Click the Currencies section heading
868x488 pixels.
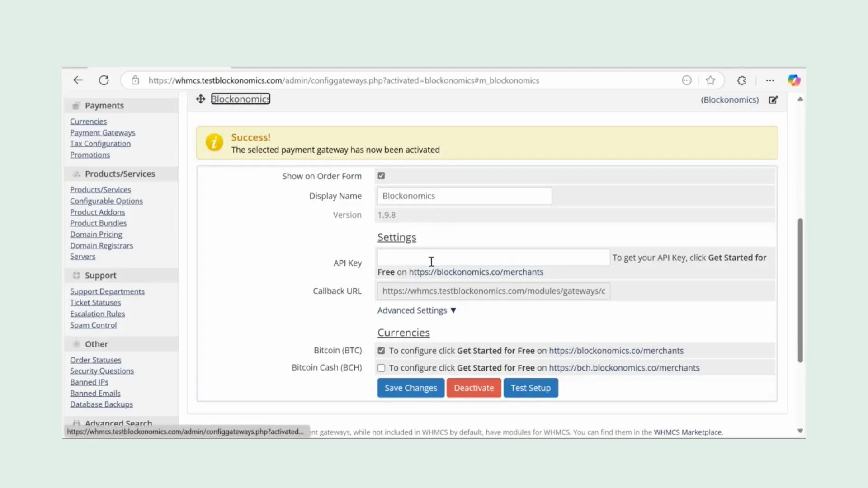tap(404, 333)
